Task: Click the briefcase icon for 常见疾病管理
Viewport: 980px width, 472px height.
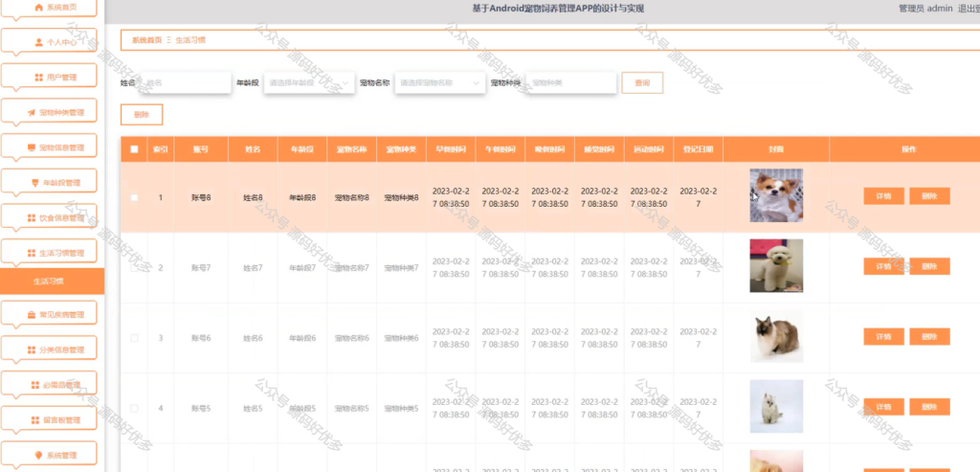Action: 32,315
